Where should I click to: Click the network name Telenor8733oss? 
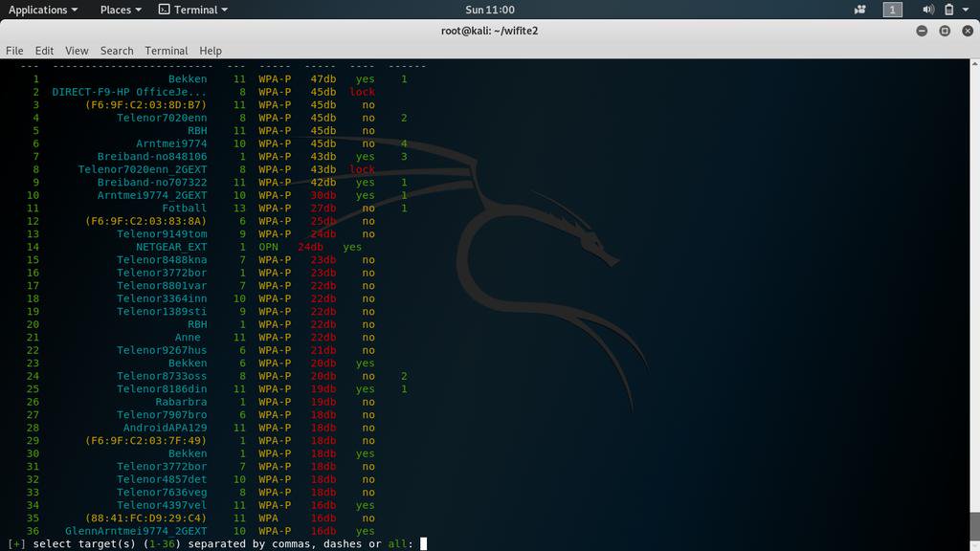coord(161,376)
